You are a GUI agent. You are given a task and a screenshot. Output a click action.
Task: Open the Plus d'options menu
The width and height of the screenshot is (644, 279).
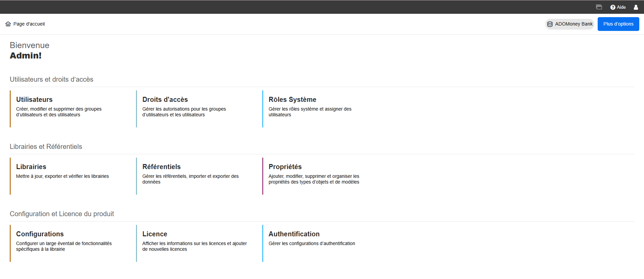click(618, 24)
